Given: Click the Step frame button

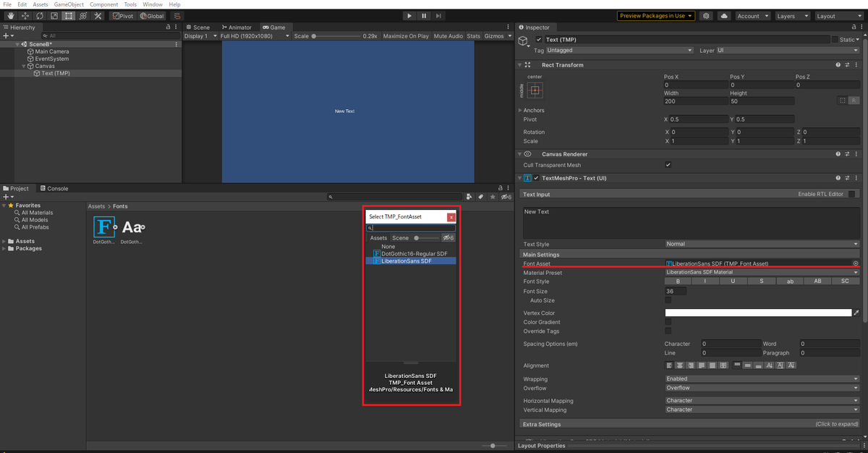Looking at the screenshot, I should tap(439, 16).
